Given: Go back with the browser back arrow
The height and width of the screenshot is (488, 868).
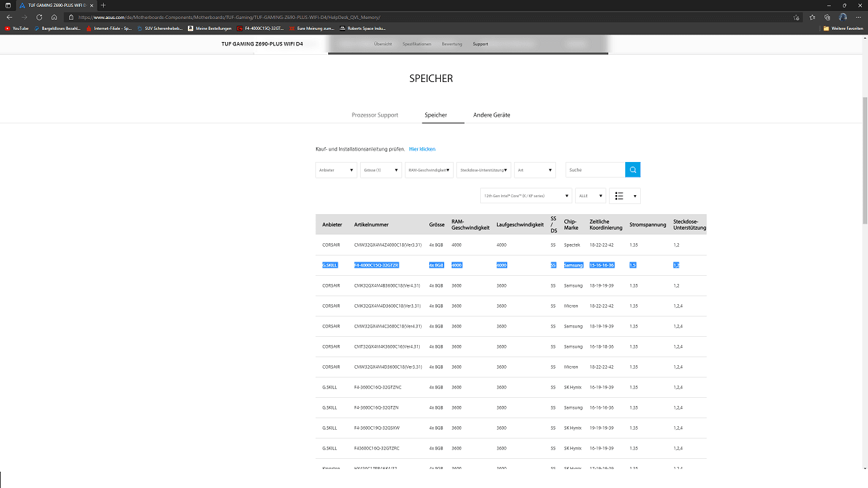Looking at the screenshot, I should pyautogui.click(x=9, y=17).
